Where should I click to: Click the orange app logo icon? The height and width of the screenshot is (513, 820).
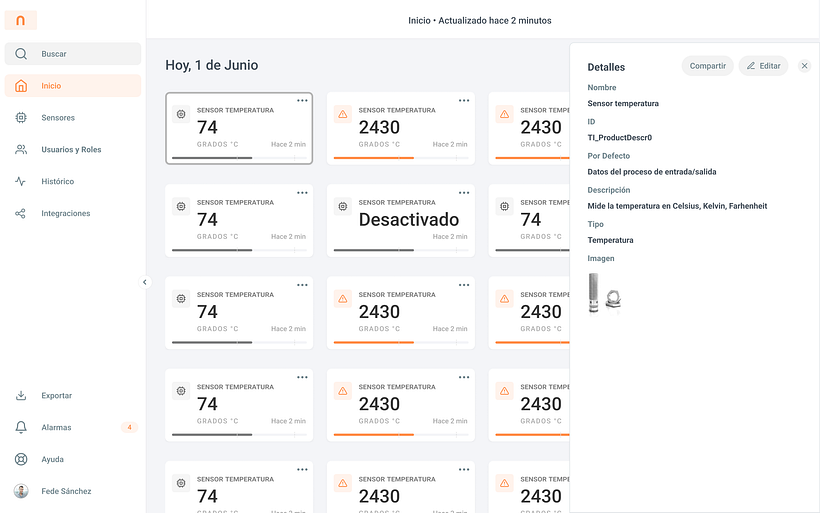[21, 20]
